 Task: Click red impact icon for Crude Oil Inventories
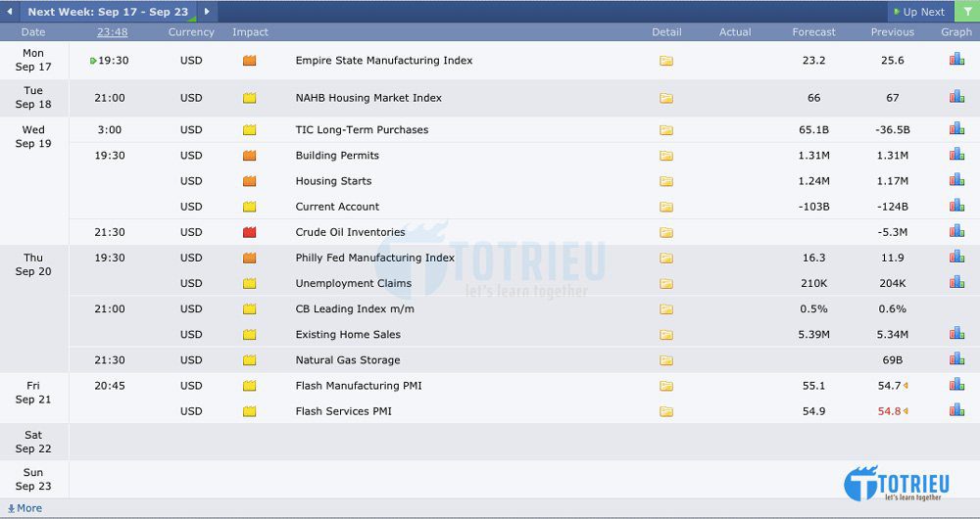[249, 232]
